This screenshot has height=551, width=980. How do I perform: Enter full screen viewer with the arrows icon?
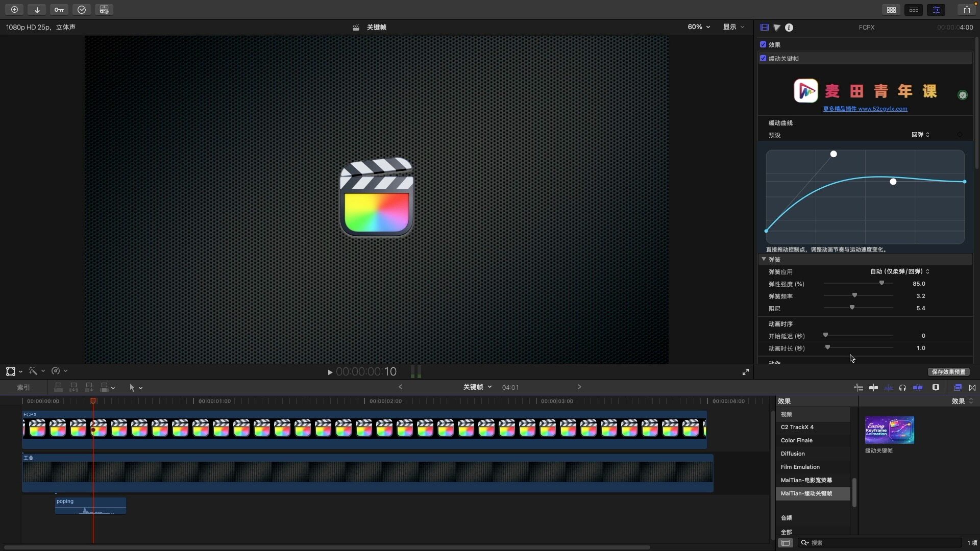(x=746, y=372)
